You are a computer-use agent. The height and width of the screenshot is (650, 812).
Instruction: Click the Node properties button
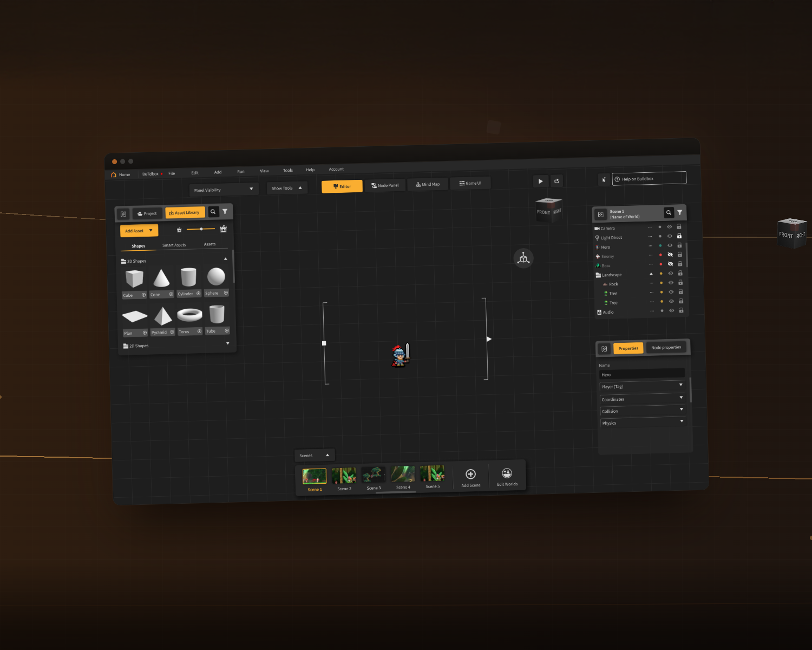coord(666,347)
